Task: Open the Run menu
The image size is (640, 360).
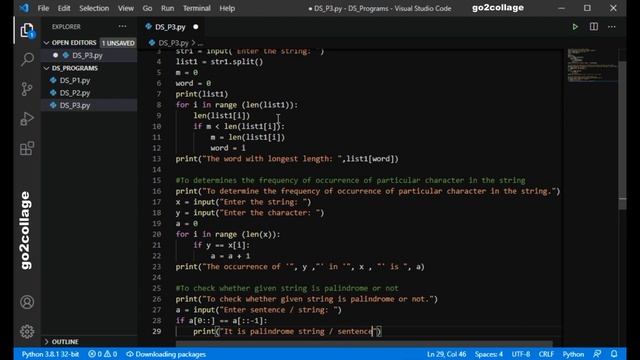Action: (167, 8)
